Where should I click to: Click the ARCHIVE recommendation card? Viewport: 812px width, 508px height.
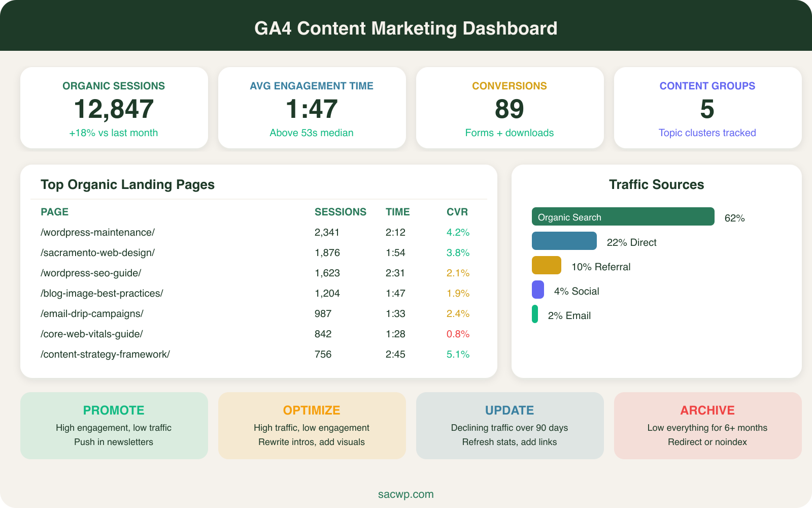[x=707, y=425]
